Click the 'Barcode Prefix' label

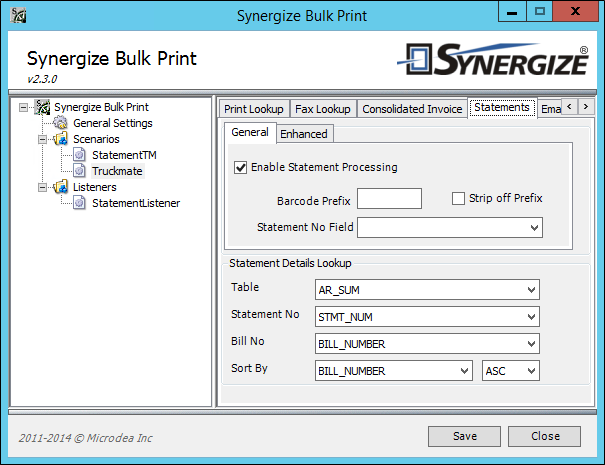[314, 201]
